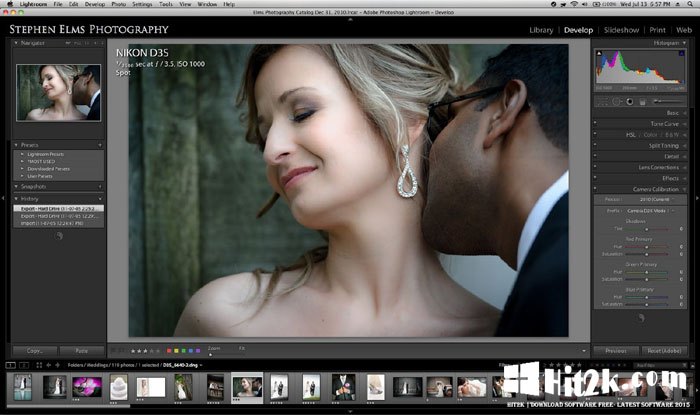Screen dimensions: 700x415
Task: Switch to the Web module
Action: 683,30
